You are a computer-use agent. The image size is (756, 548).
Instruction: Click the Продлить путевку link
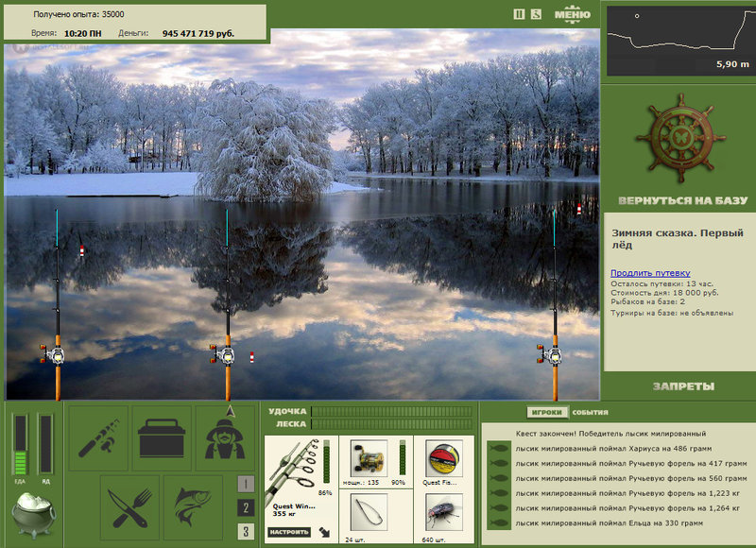[x=650, y=273]
